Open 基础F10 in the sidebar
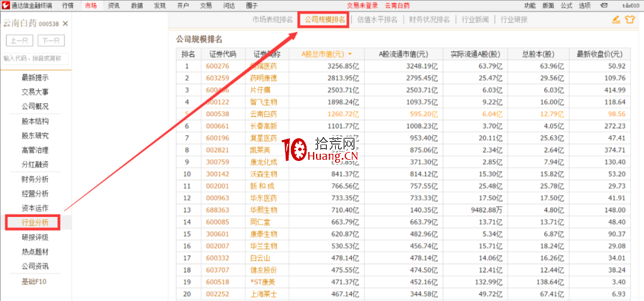Screen dimensions: 644x301 [x=35, y=282]
